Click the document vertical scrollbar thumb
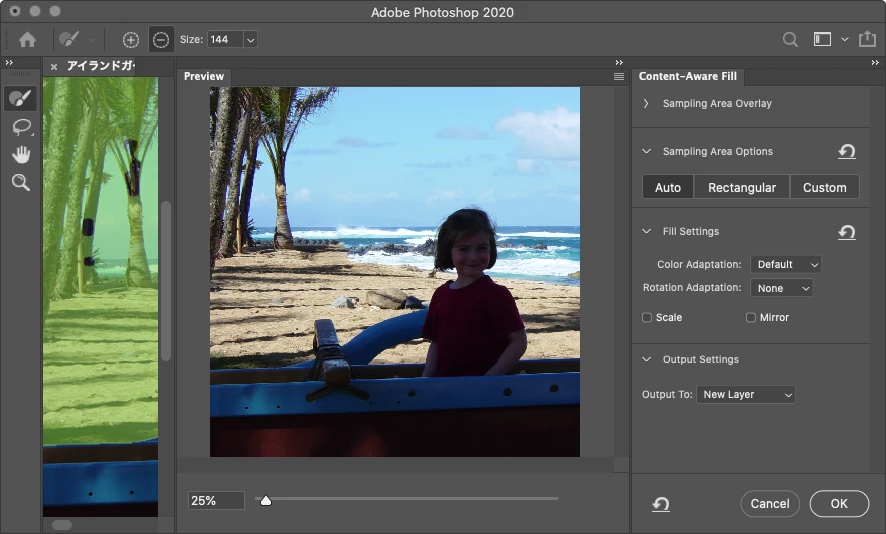886x534 pixels. coord(166,280)
